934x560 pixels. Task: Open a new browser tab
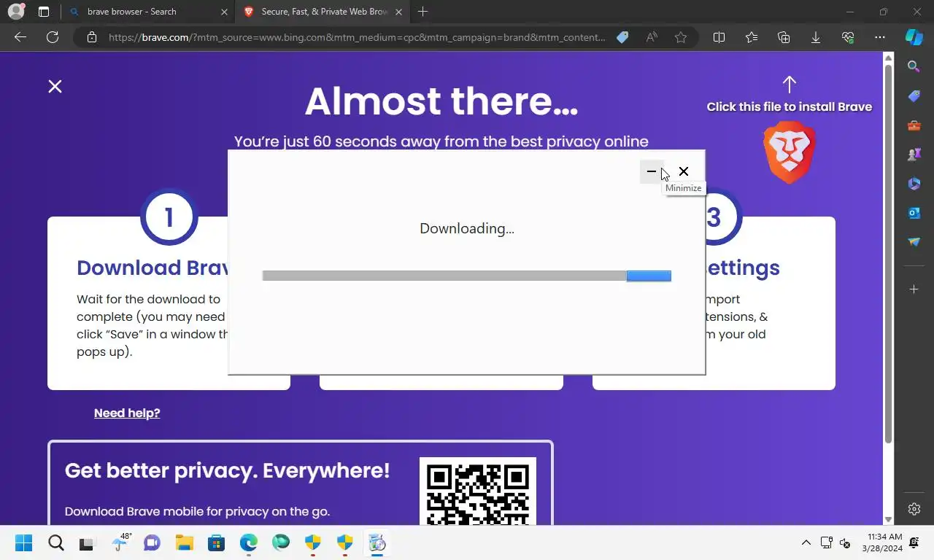[x=422, y=12]
